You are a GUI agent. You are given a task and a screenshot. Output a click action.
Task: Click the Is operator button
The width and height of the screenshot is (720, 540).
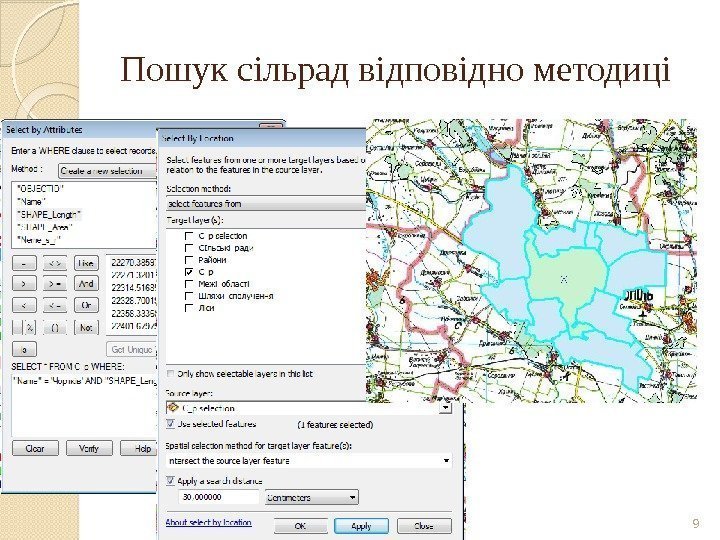click(24, 349)
